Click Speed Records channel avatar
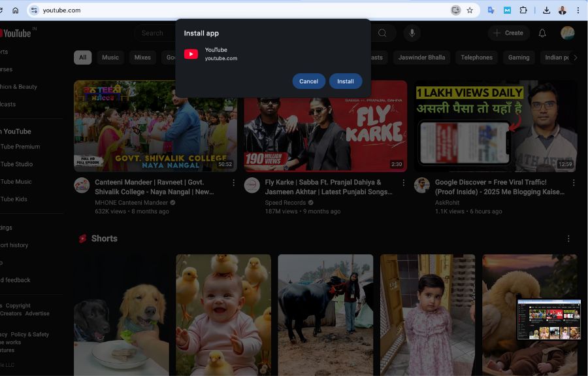 click(252, 185)
